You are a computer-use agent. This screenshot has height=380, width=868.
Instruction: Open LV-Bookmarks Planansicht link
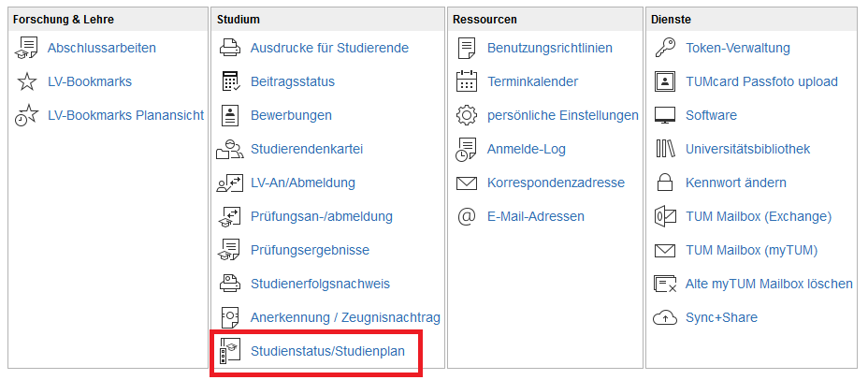pos(125,115)
